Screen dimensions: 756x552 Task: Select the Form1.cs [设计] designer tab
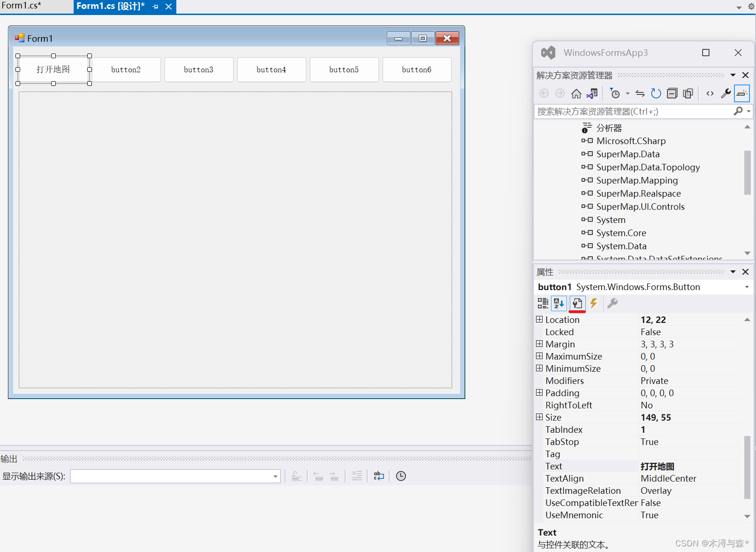pyautogui.click(x=111, y=7)
